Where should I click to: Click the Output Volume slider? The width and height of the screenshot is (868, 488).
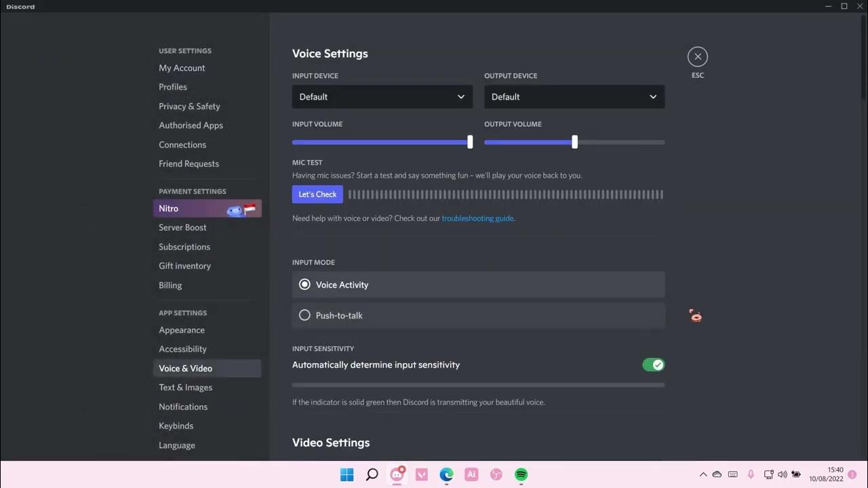(x=574, y=142)
